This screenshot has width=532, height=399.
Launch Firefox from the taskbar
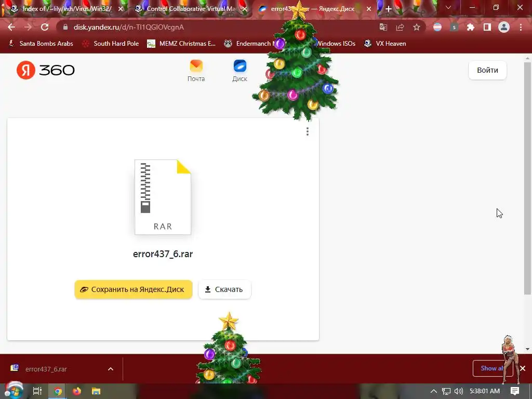point(77,391)
